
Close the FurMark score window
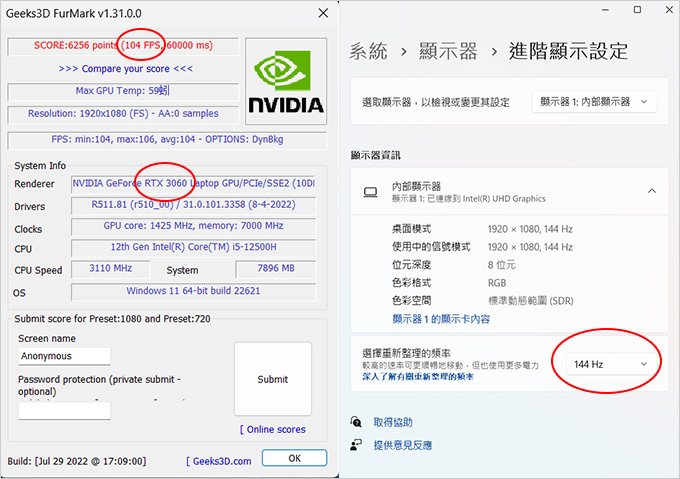(x=323, y=13)
